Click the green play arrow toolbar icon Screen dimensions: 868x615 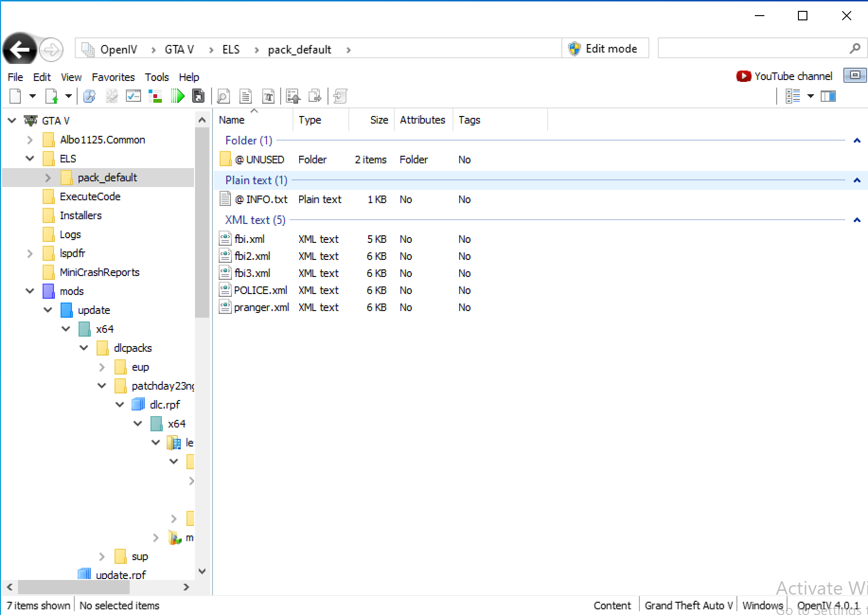[x=177, y=97]
